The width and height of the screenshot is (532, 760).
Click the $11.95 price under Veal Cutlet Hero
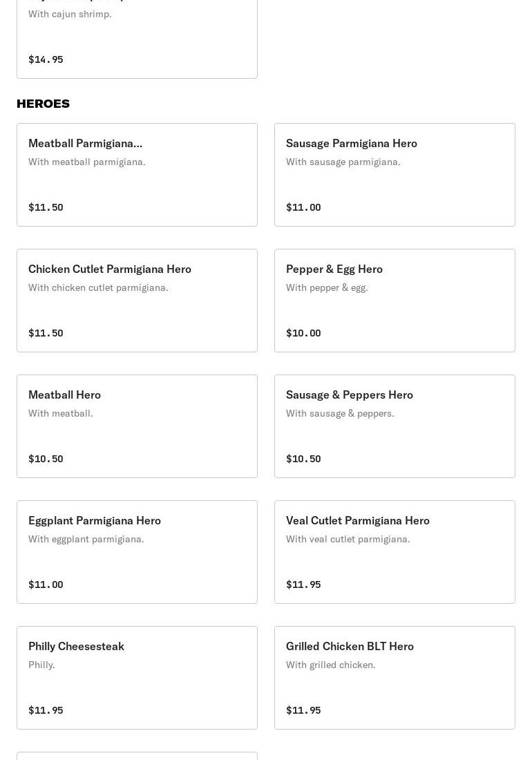coord(303,585)
